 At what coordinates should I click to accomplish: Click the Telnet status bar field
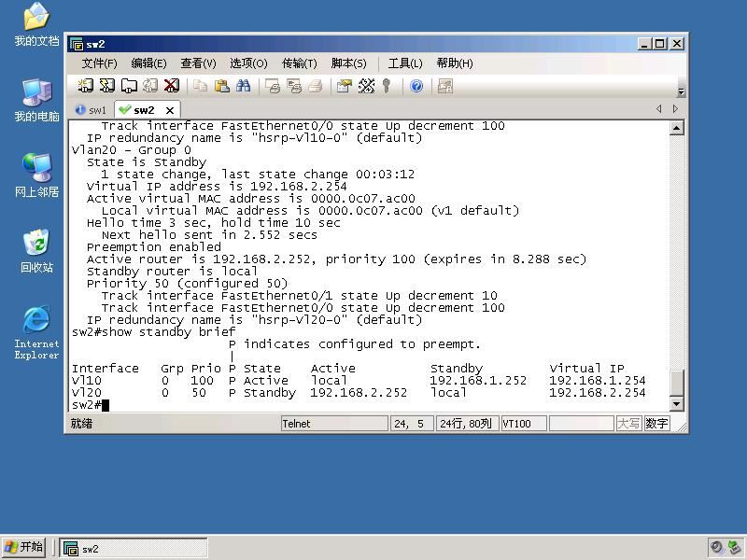(x=334, y=424)
